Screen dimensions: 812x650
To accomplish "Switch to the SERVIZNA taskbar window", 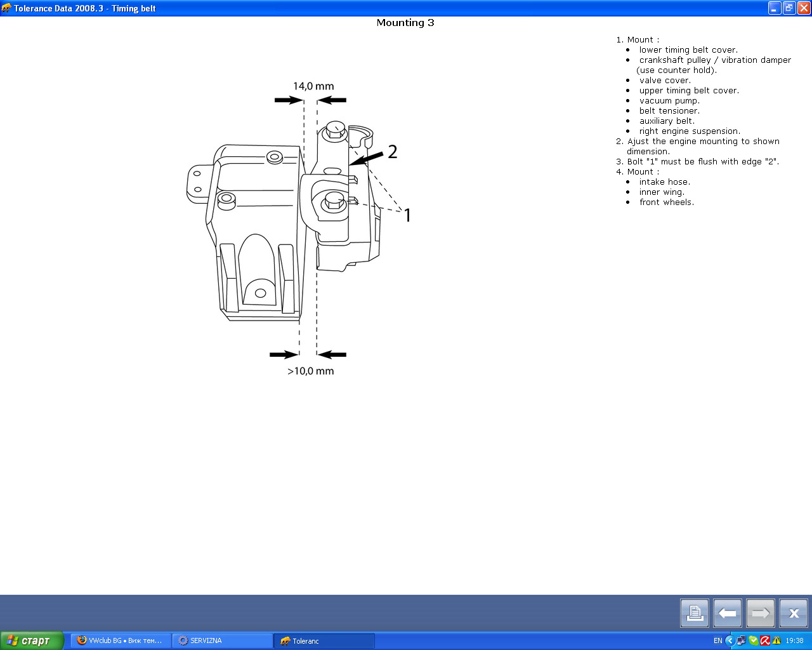I will (222, 640).
